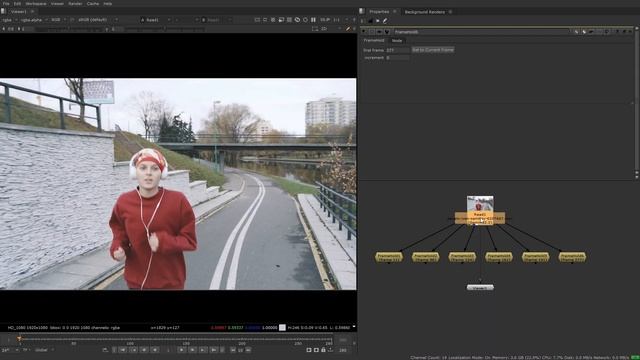
Task: Open the Edit menu
Action: click(x=17, y=3)
